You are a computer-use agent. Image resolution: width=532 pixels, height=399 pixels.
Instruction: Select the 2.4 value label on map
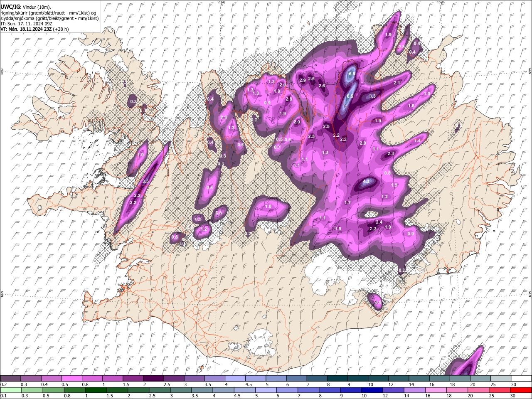click(x=379, y=222)
